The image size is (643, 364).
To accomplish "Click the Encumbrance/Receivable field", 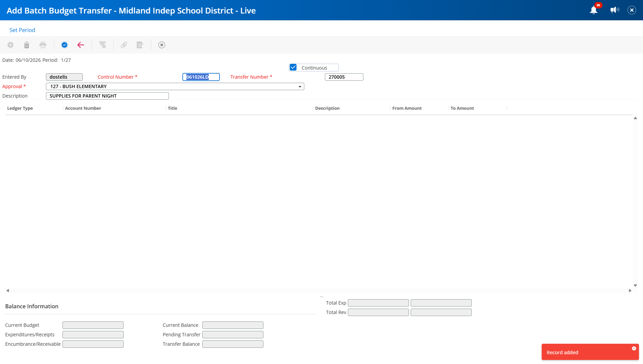I will click(x=93, y=344).
